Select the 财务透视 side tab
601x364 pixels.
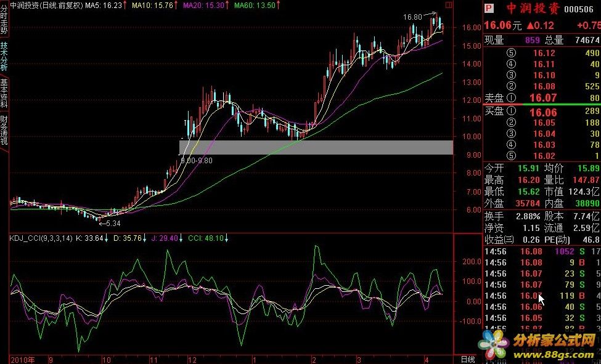click(x=4, y=131)
